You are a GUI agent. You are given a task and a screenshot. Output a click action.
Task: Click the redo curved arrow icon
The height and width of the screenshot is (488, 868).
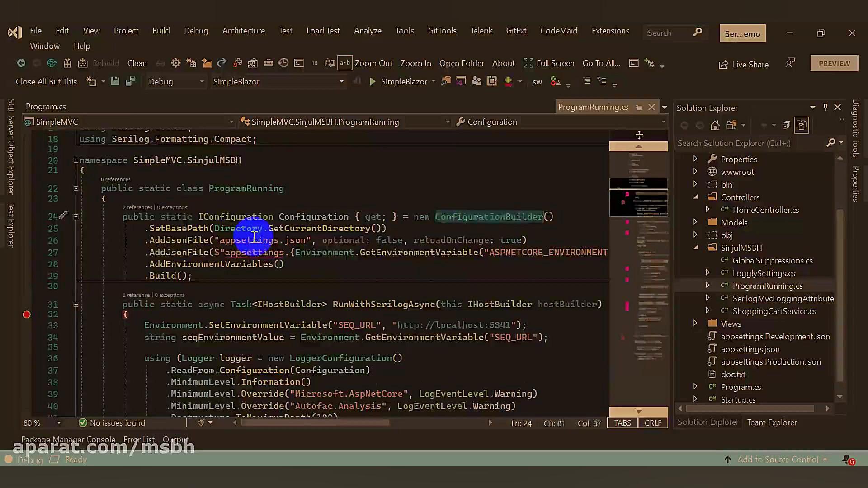pyautogui.click(x=222, y=63)
